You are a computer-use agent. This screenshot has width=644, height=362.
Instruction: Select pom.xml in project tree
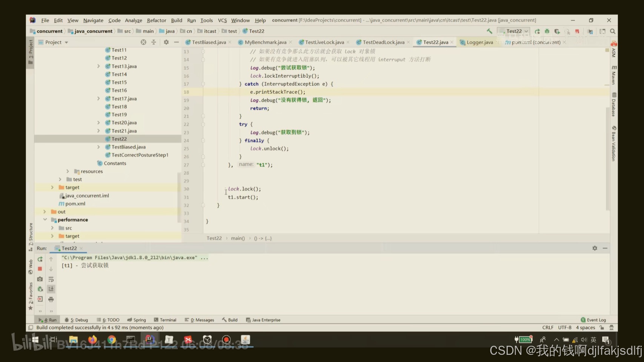pos(75,204)
